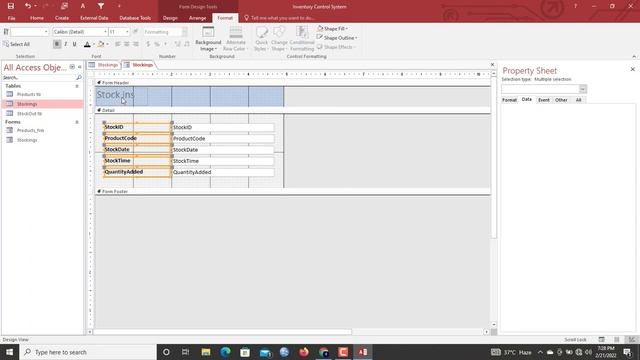Undo the last action
Screen dimensions: 640x360
(28, 6)
